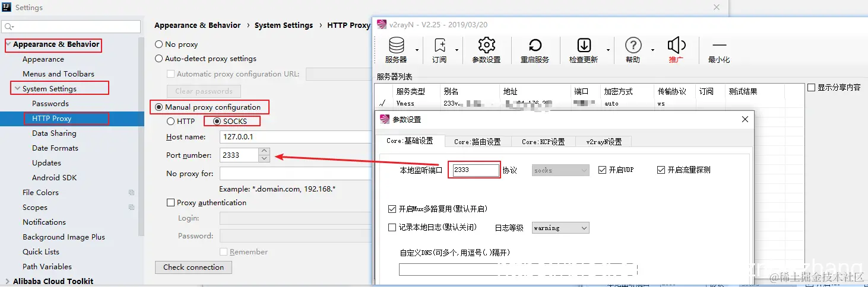868x287 pixels.
Task: Select Manual proxy configuration radio button
Action: (159, 107)
